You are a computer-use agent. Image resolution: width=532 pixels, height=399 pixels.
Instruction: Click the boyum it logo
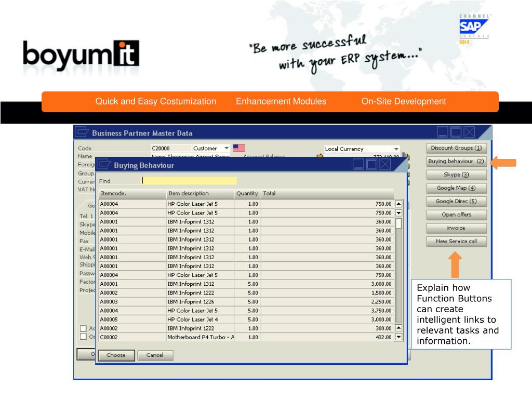(x=81, y=55)
